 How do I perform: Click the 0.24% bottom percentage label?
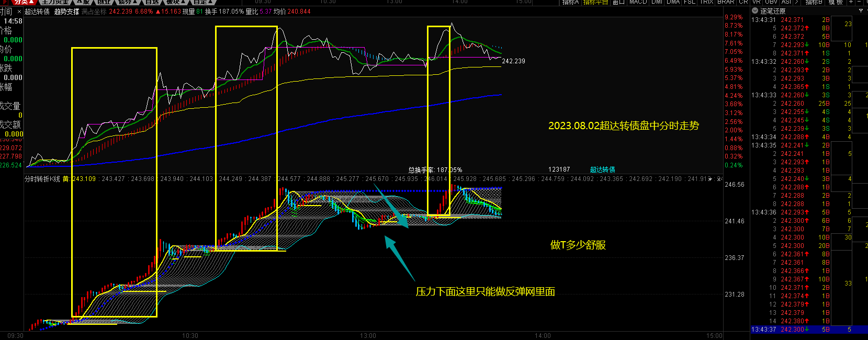pyautogui.click(x=734, y=165)
